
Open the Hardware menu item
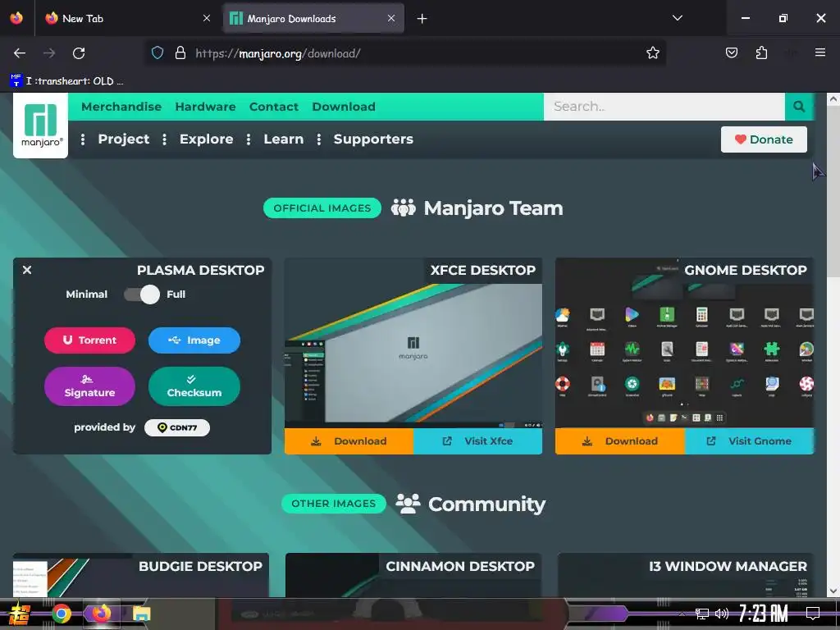coord(205,107)
